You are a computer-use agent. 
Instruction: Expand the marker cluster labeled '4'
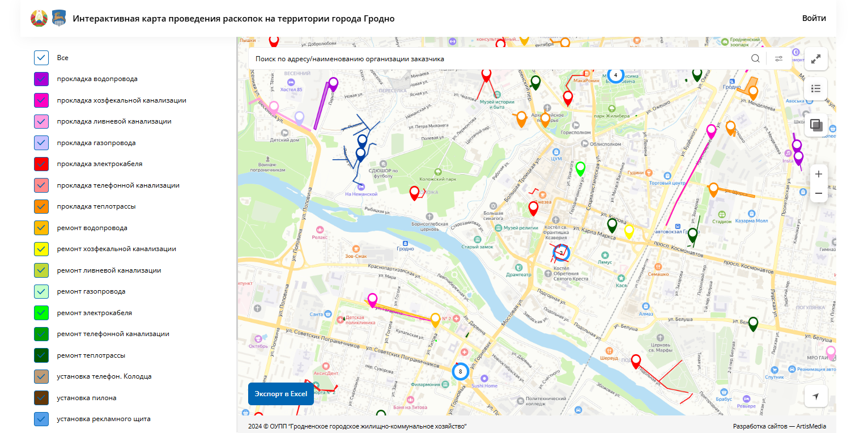pyautogui.click(x=616, y=74)
